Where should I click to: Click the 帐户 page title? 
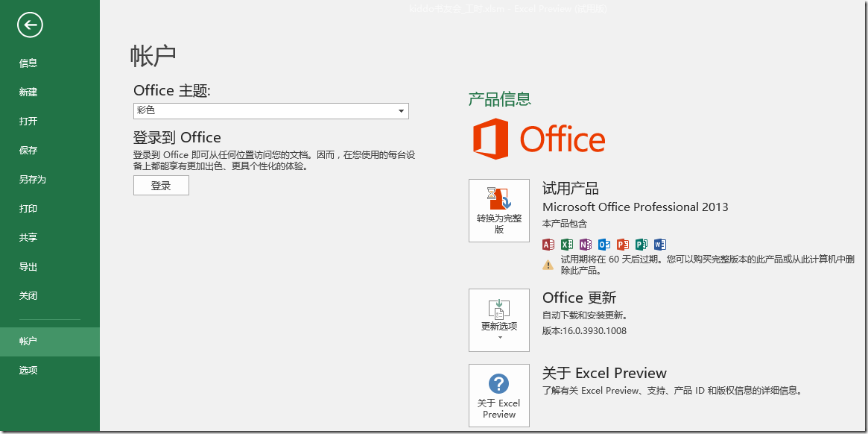pyautogui.click(x=153, y=56)
